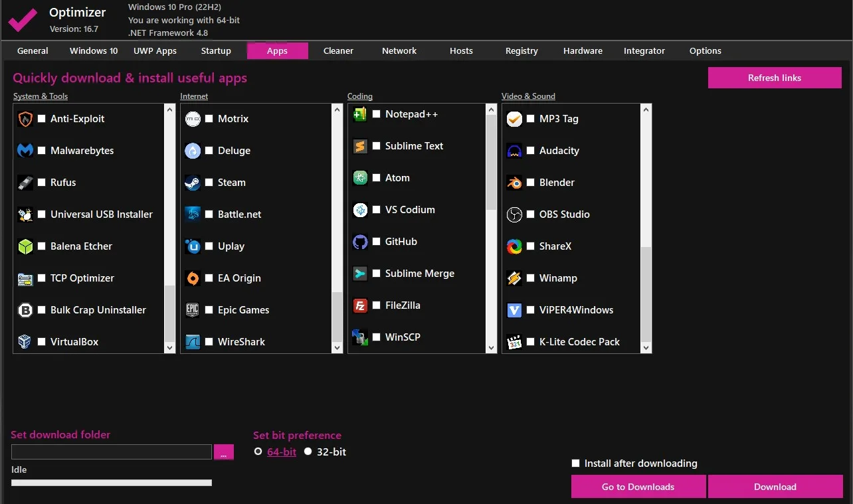Click the Bulk Crap Uninstaller icon
The height and width of the screenshot is (504, 853).
(x=25, y=310)
